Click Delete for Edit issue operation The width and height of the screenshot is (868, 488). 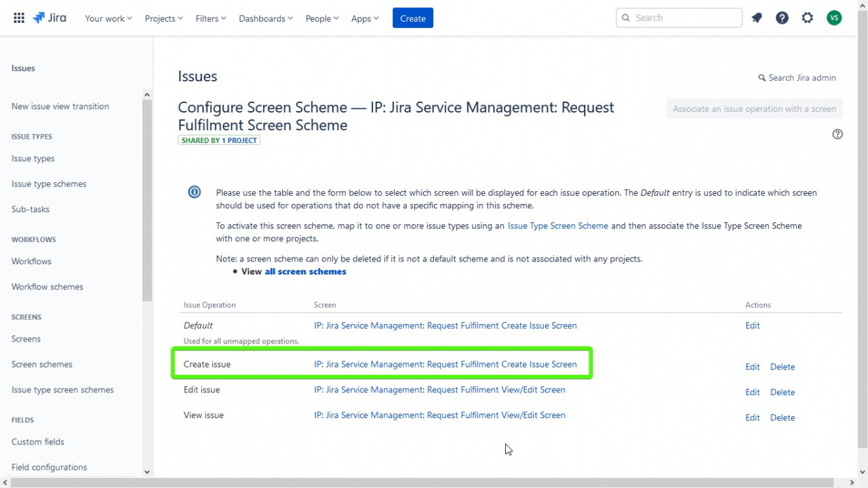(x=783, y=392)
